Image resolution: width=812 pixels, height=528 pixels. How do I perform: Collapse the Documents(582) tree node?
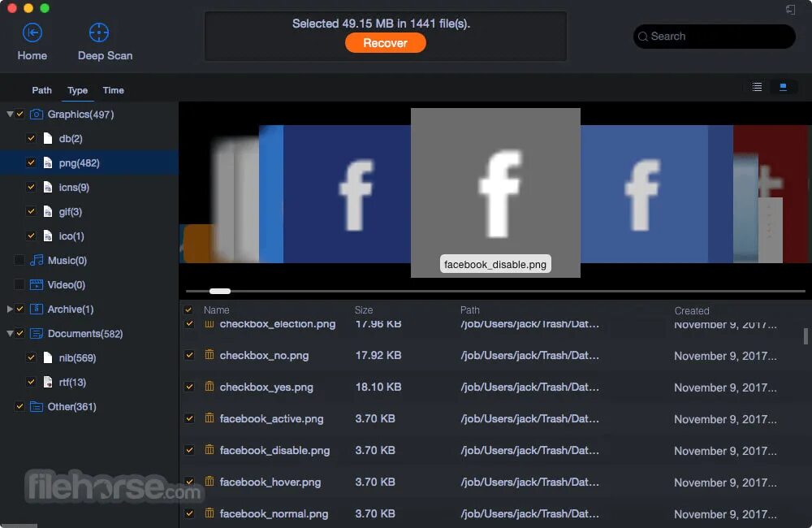point(10,333)
